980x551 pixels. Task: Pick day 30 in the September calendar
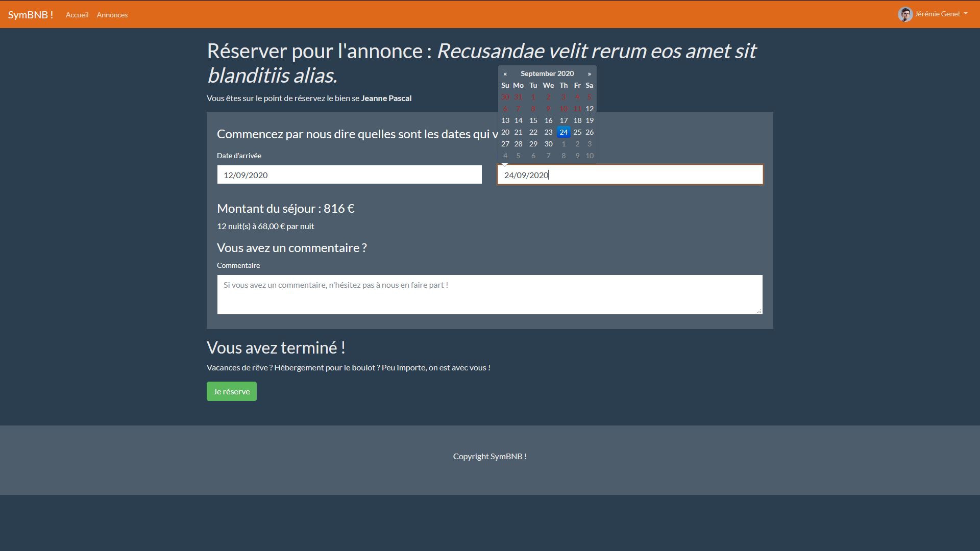tap(548, 144)
